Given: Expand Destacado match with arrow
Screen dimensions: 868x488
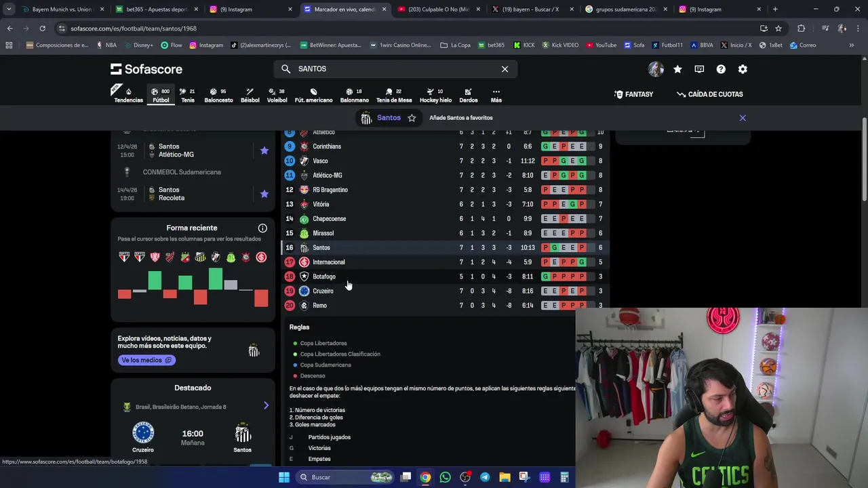Looking at the screenshot, I should tap(266, 405).
